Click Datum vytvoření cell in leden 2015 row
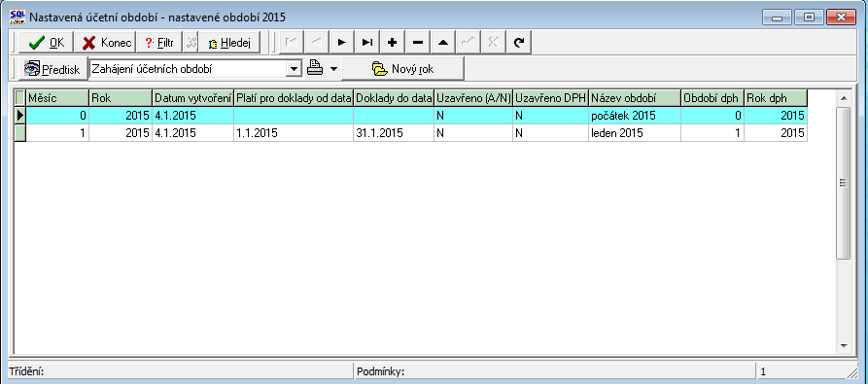 [192, 133]
